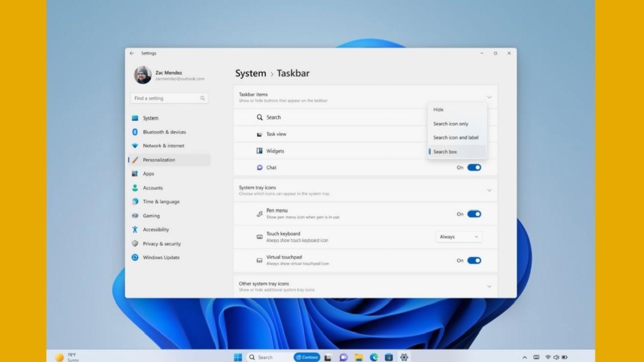The height and width of the screenshot is (362, 644).
Task: Open the Wi-Fi network tray icon
Action: coord(548,357)
